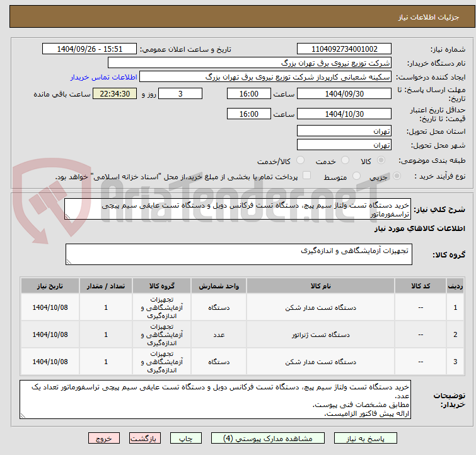Click the resize handle of شرح کلی نیاز box
This screenshot has width=476, height=455.
click(67, 216)
